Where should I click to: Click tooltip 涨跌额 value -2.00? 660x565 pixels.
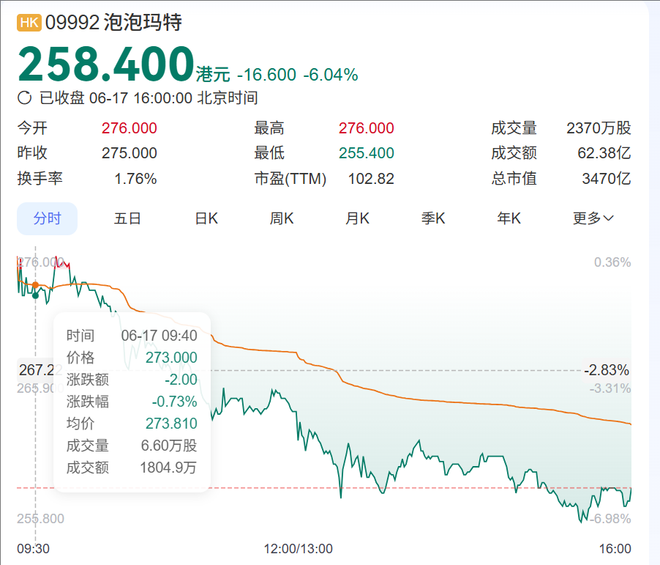[x=181, y=379]
